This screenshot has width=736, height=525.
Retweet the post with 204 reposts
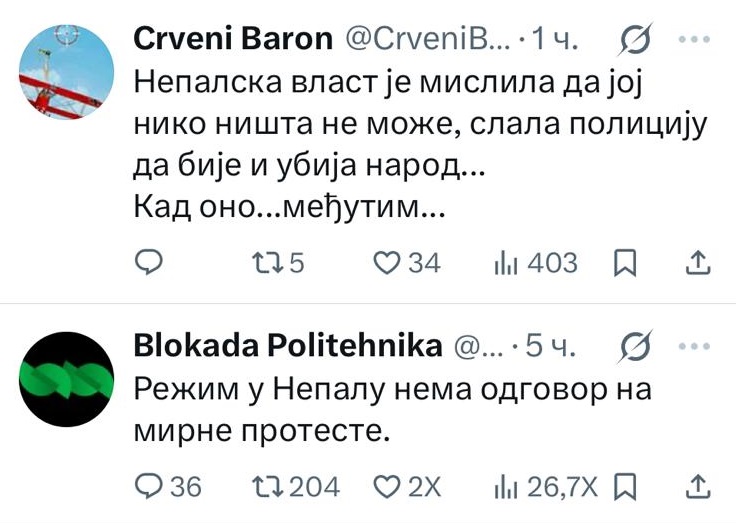coord(296,486)
